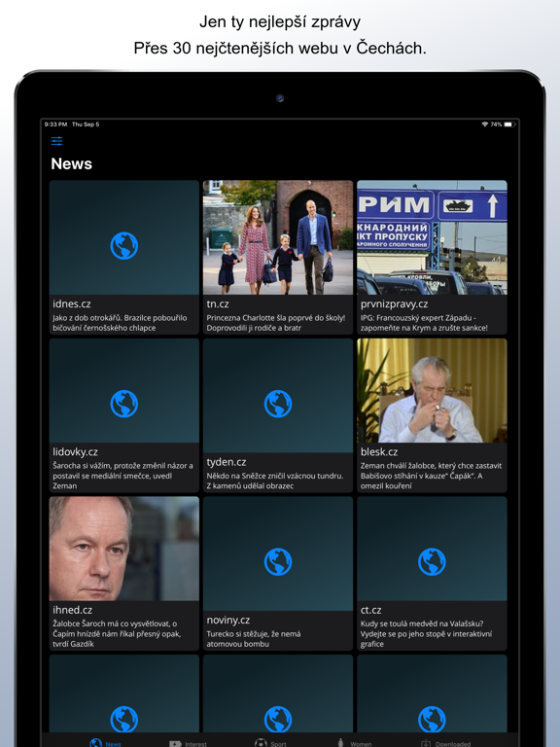Screen dimensions: 560x747
Task: Switch to the Sport tab
Action: (x=270, y=743)
